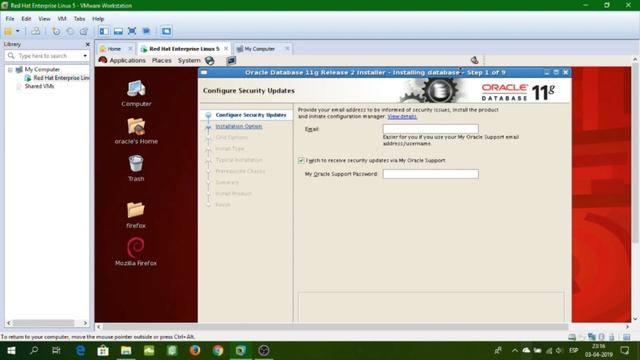Open the Oracle installer window menu button
640x360 pixels.
click(x=204, y=73)
